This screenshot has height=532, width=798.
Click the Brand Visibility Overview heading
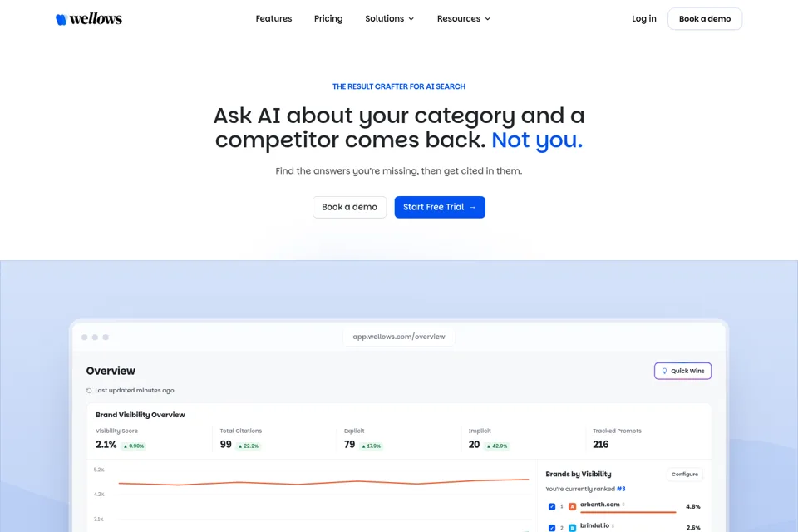[140, 415]
